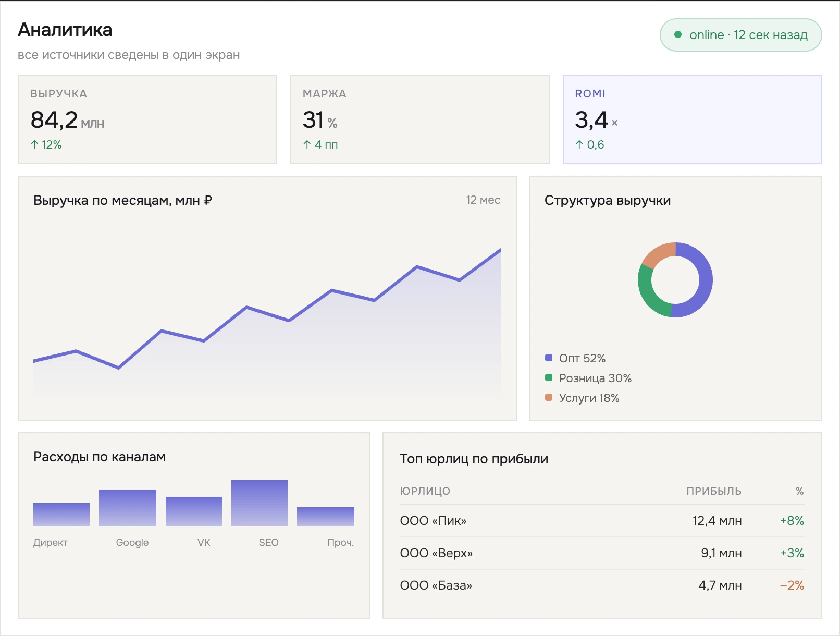
Task: Click the orange Услуги 18% legend swatch
Action: (548, 397)
